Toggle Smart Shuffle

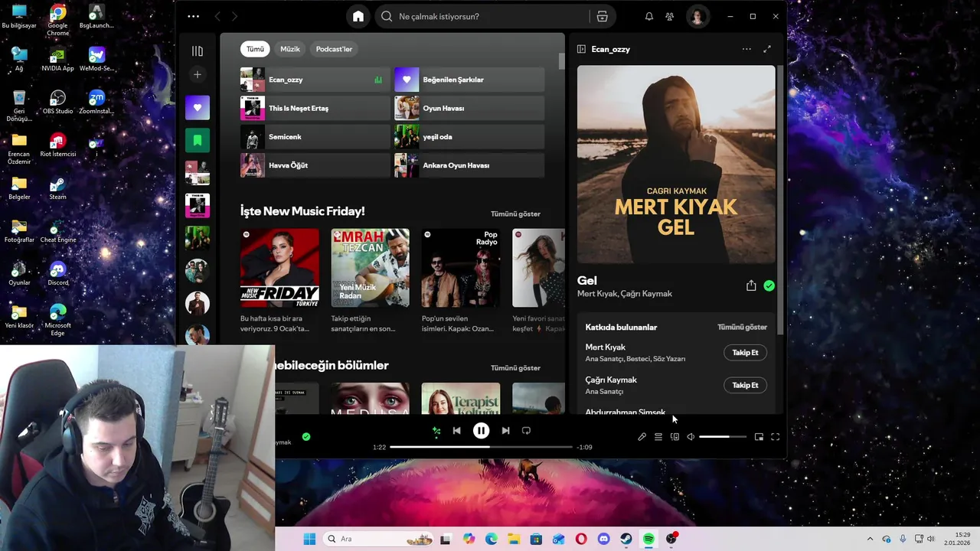pyautogui.click(x=436, y=431)
